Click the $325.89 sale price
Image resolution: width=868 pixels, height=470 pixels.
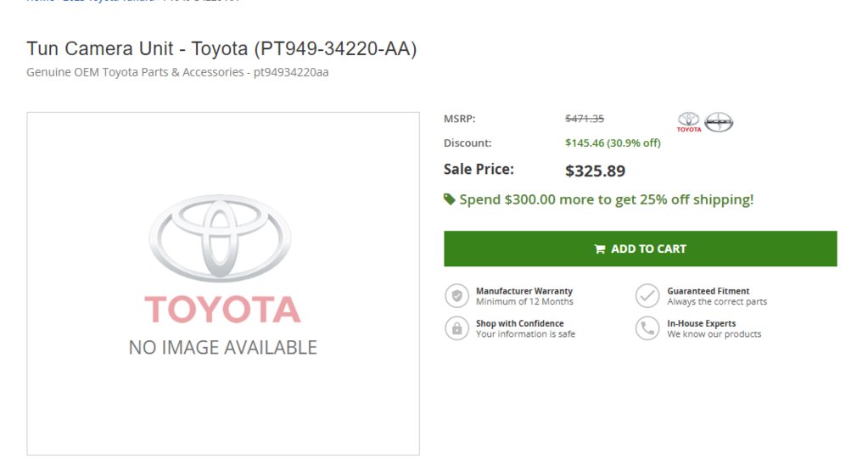pyautogui.click(x=595, y=171)
